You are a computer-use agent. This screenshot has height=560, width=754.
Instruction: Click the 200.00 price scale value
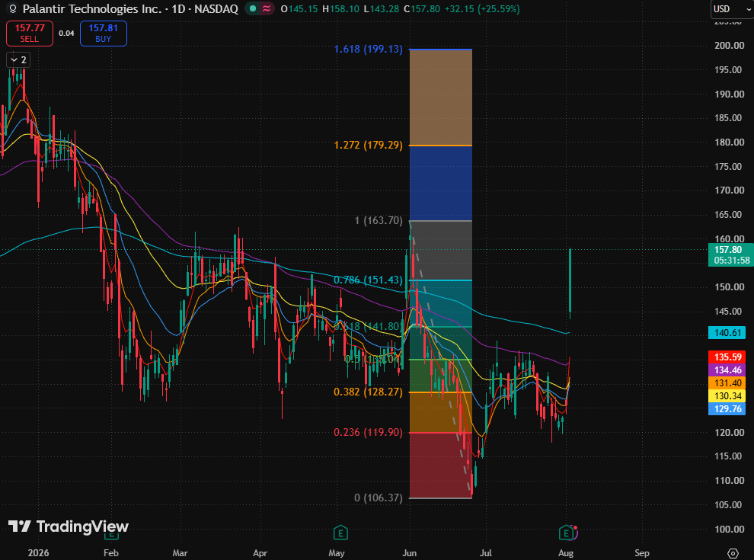(x=729, y=45)
